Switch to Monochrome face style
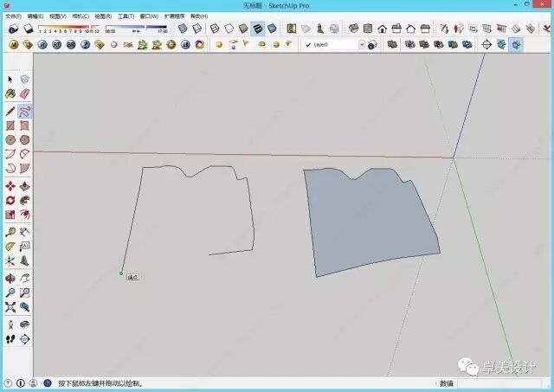554x392 pixels. pyautogui.click(x=272, y=29)
